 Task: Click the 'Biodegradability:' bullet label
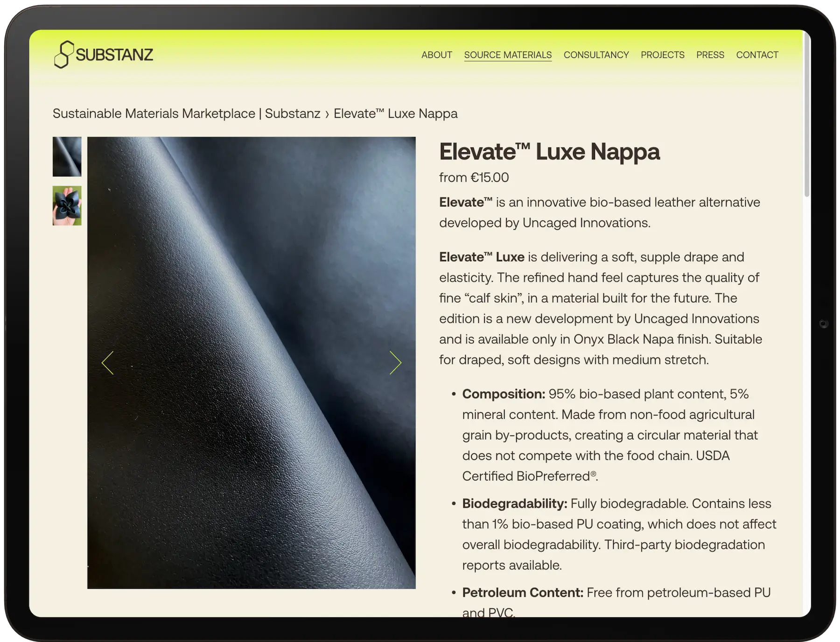tap(515, 504)
